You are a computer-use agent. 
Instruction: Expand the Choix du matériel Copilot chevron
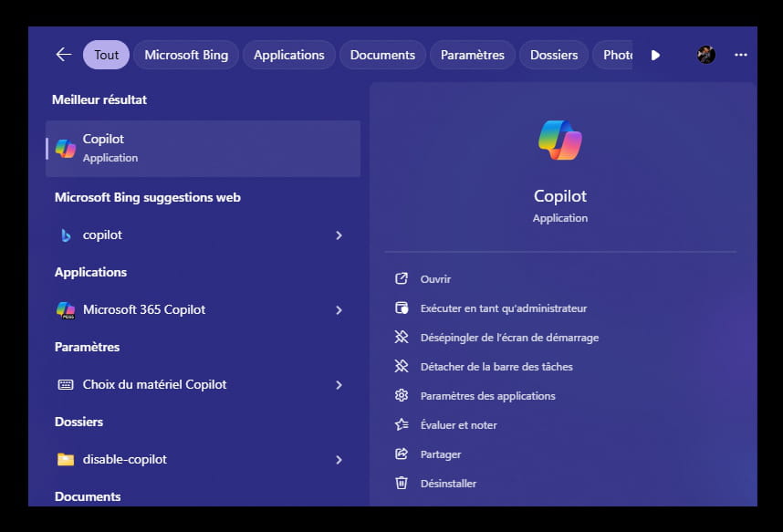click(x=339, y=385)
